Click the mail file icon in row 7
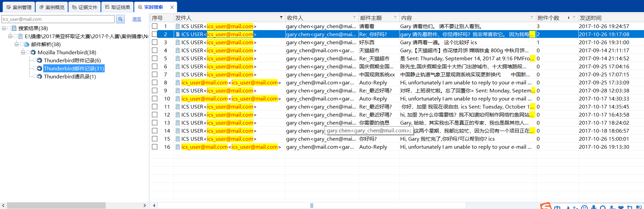The image size is (644, 209). (178, 74)
